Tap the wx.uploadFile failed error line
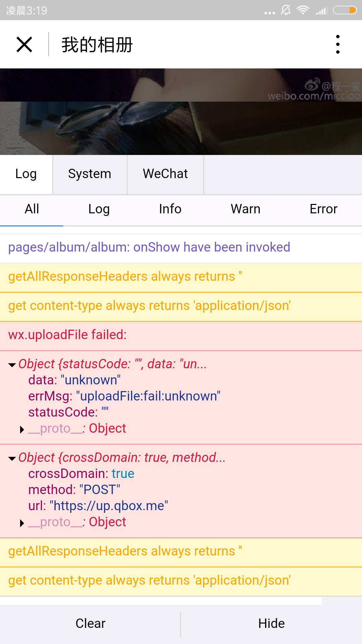This screenshot has width=362, height=644. (x=181, y=335)
